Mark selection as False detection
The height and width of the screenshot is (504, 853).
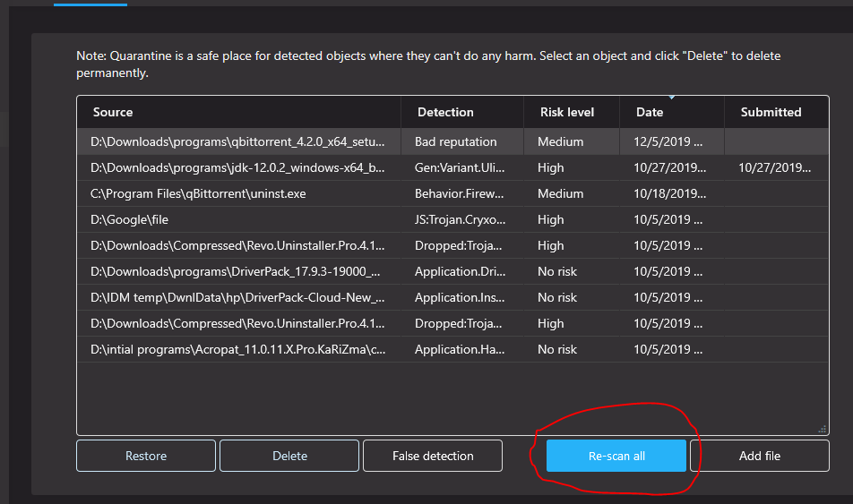pos(433,456)
